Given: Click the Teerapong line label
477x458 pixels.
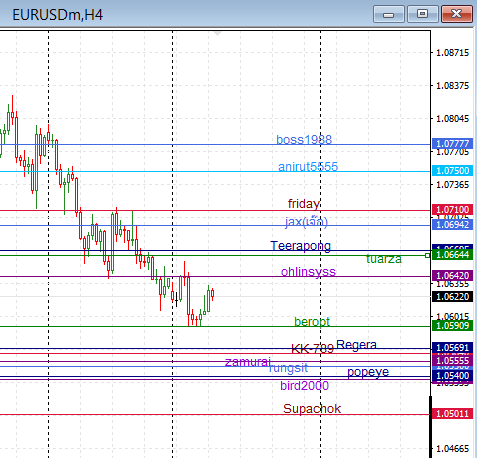Looking at the screenshot, I should (300, 246).
